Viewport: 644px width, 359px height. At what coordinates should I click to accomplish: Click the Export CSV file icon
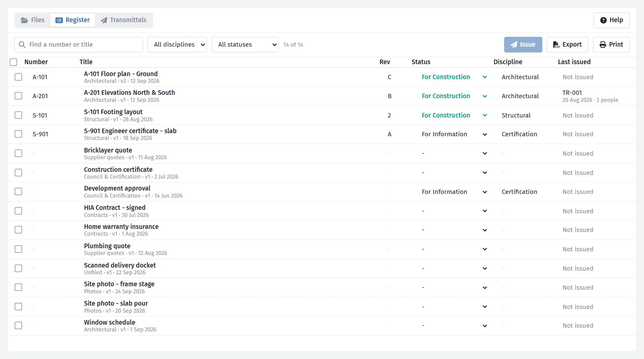556,45
